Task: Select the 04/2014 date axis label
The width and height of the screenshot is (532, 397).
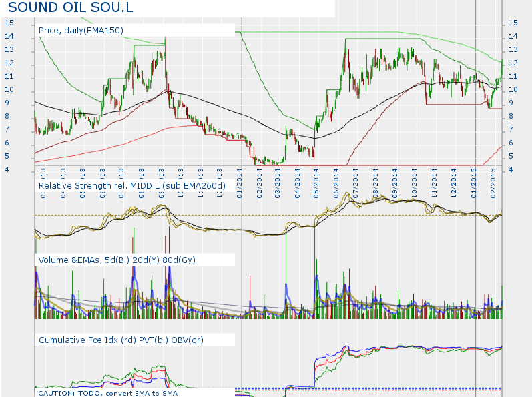Action: tap(298, 183)
